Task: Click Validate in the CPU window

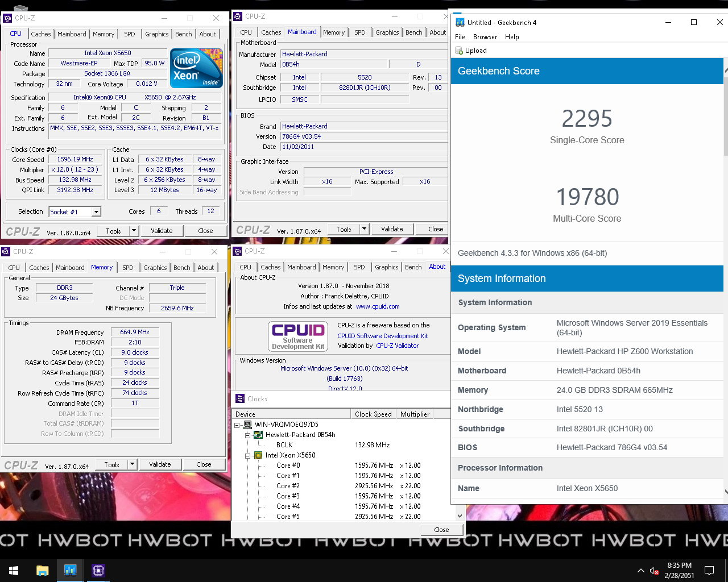Action: [x=162, y=231]
